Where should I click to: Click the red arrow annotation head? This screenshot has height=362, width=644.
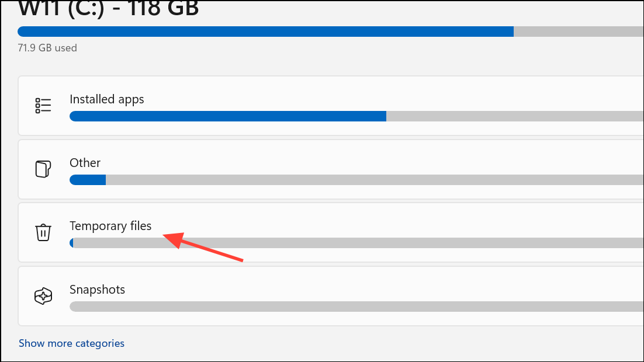coord(174,240)
